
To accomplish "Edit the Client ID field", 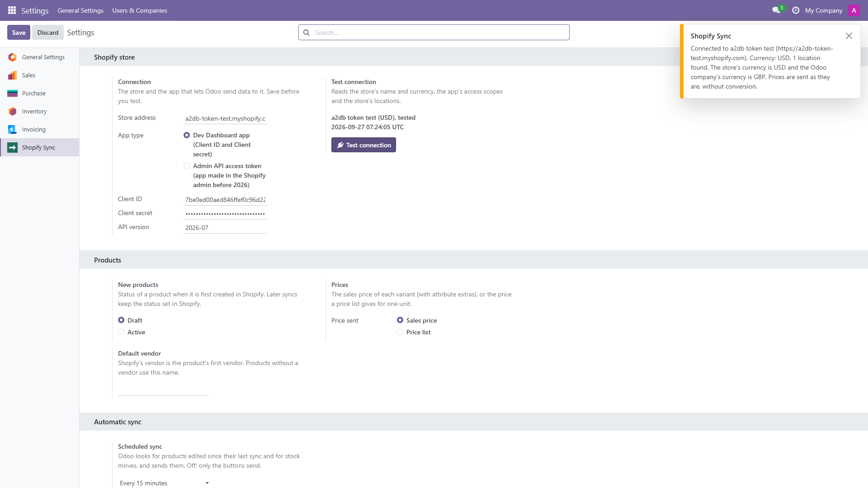I will [226, 200].
